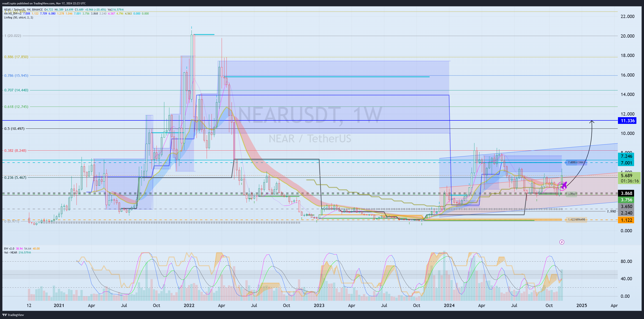Click the italic 1.990 level label
644x319 pixels.
(611, 212)
